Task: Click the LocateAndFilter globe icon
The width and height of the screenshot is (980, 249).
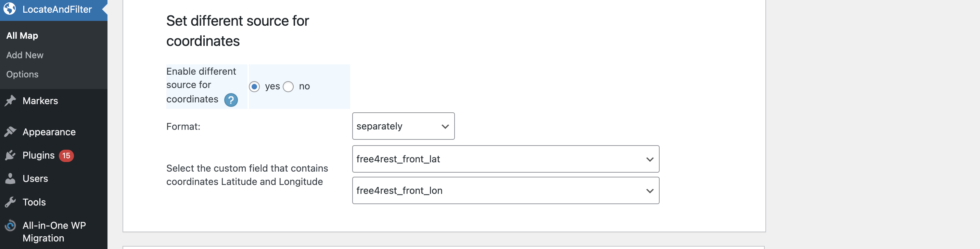Action: pyautogui.click(x=10, y=8)
